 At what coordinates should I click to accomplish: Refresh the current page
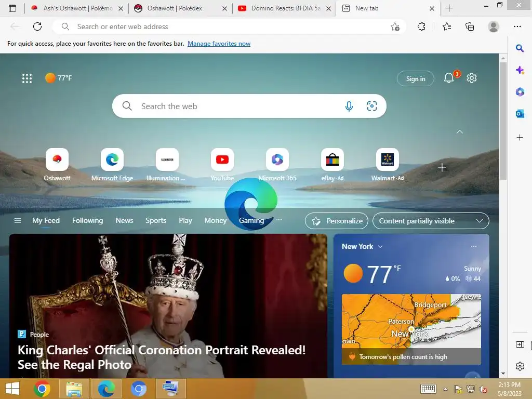[x=37, y=26]
